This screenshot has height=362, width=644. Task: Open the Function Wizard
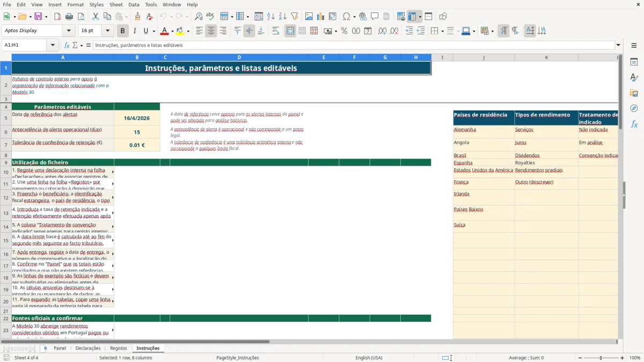(x=67, y=45)
